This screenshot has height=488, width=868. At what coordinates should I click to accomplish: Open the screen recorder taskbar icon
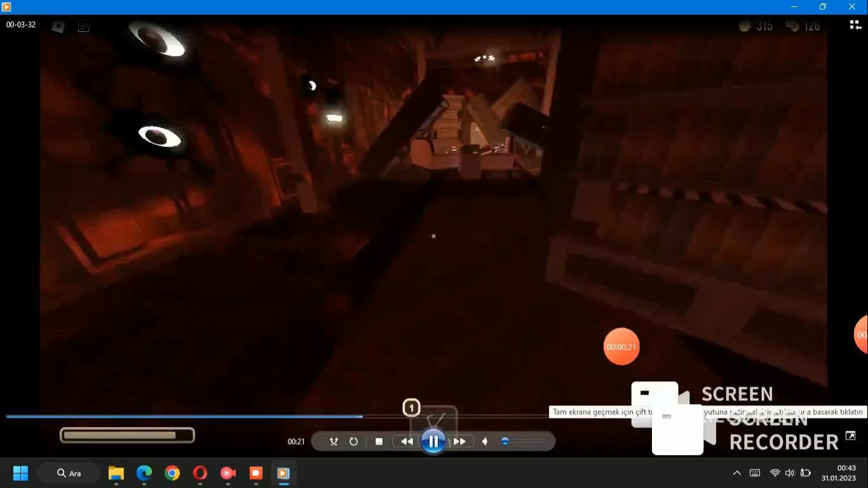pyautogui.click(x=228, y=473)
